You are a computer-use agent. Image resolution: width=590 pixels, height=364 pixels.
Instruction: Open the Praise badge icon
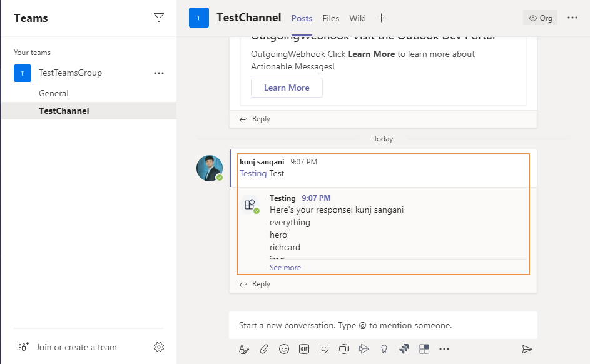pyautogui.click(x=384, y=349)
